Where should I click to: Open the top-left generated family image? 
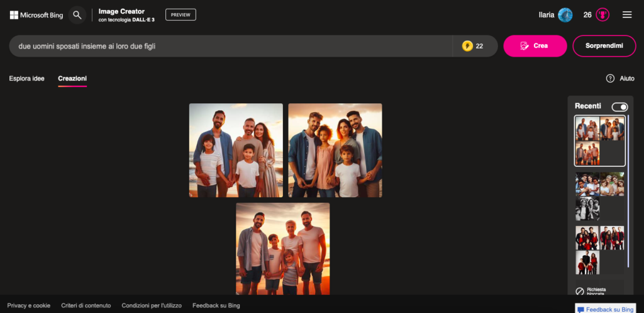(236, 151)
